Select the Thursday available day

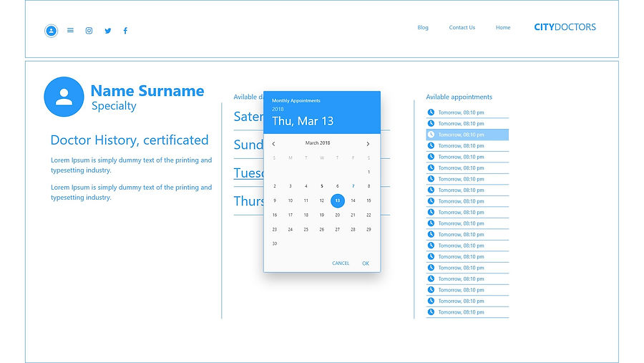point(248,201)
